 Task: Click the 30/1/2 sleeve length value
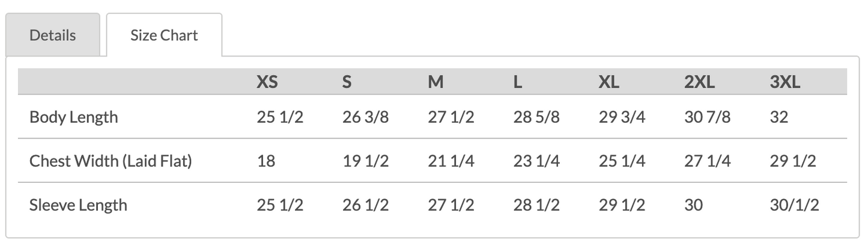click(x=794, y=205)
